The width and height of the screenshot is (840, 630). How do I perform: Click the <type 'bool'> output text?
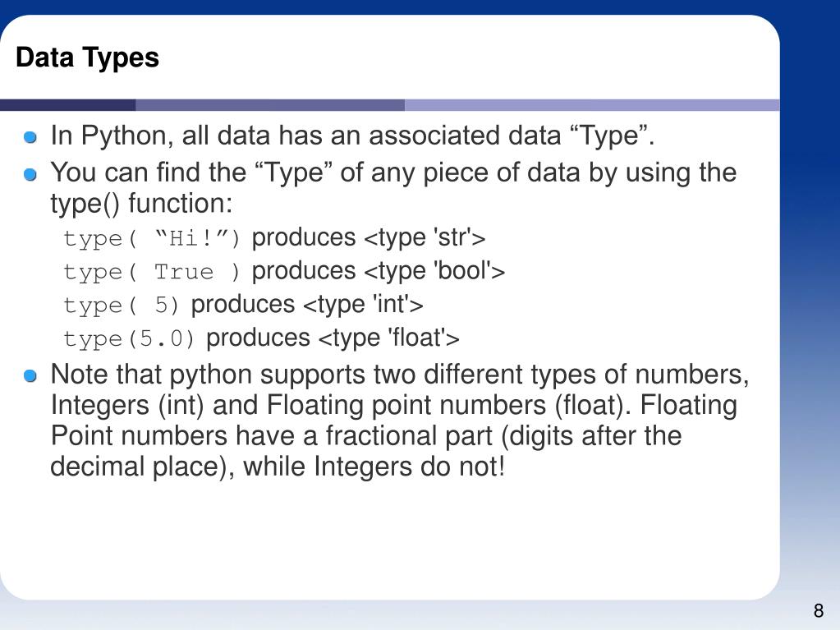(434, 271)
